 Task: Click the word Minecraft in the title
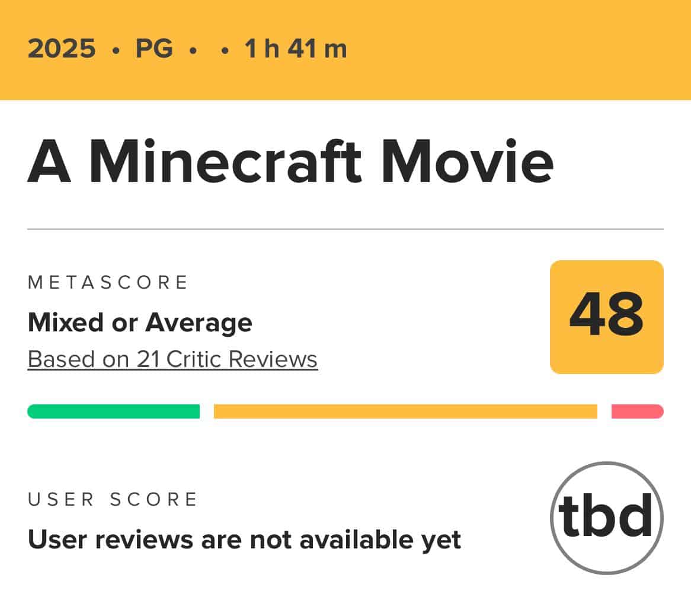click(x=225, y=161)
